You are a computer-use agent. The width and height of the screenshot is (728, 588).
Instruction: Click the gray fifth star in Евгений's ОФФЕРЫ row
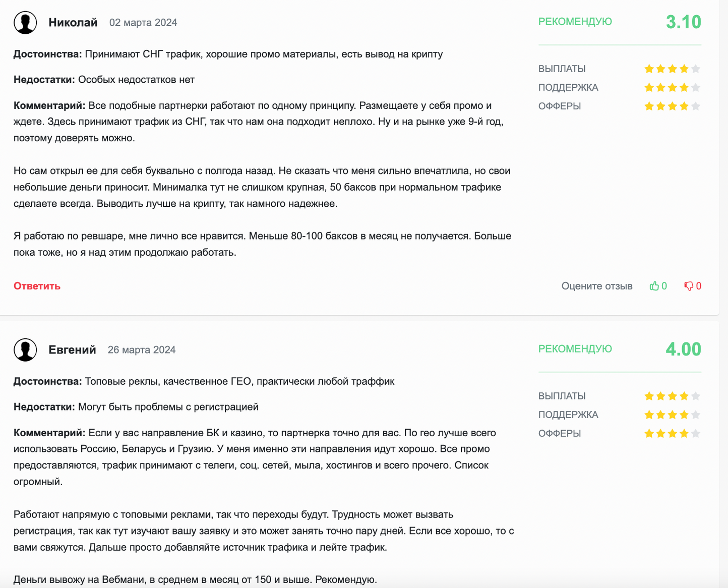click(x=696, y=434)
